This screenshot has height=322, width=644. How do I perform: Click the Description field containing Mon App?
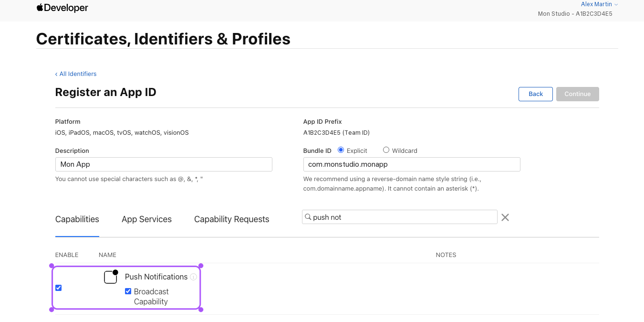point(164,164)
